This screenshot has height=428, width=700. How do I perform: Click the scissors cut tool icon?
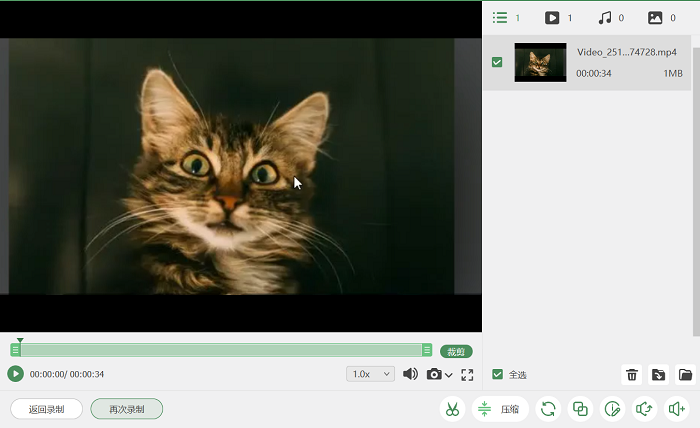tap(452, 409)
